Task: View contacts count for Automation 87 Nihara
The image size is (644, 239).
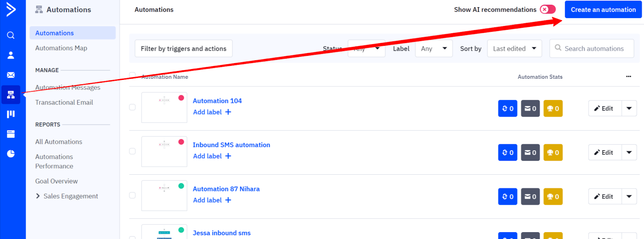Action: [508, 196]
